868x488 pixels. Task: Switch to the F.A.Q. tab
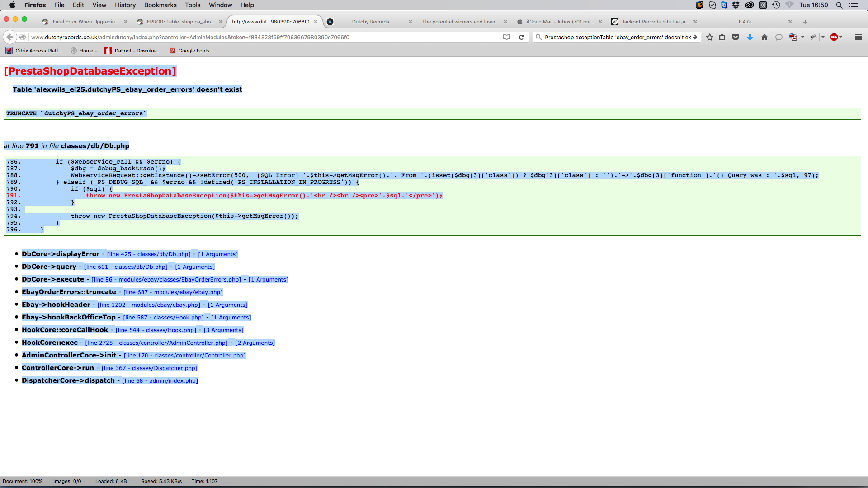pos(745,22)
